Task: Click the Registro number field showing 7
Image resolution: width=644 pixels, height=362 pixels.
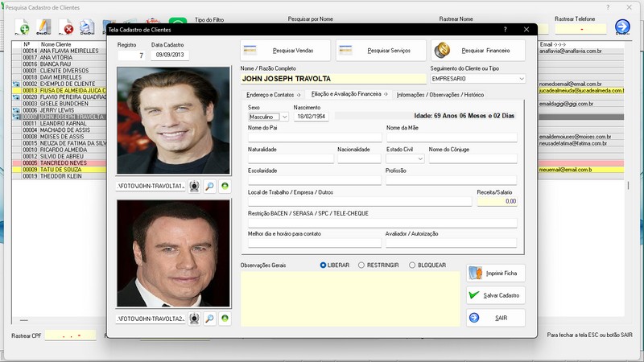Action: point(131,56)
